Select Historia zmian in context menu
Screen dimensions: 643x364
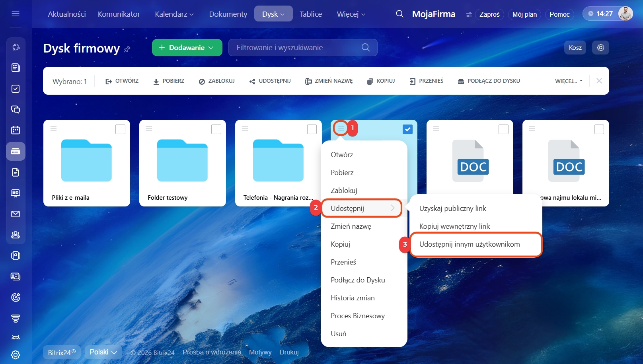point(353,298)
